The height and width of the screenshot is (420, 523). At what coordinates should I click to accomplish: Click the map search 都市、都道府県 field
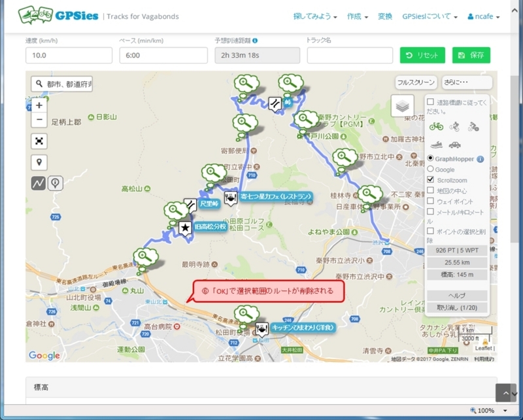(61, 84)
